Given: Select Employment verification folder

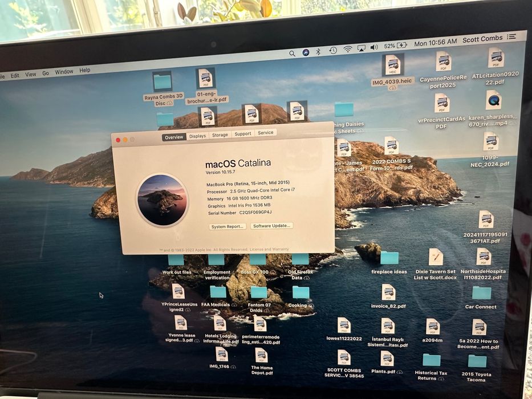Looking at the screenshot, I should 217,259.
